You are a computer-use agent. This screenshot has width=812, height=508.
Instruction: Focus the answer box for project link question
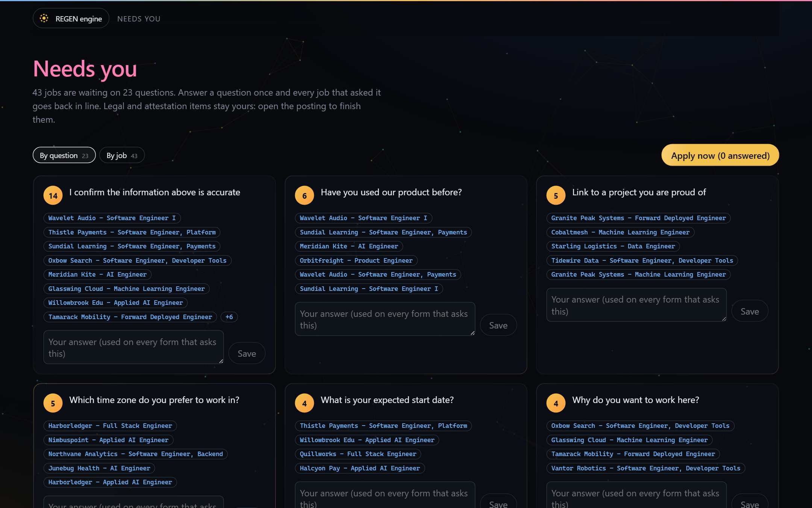point(637,305)
